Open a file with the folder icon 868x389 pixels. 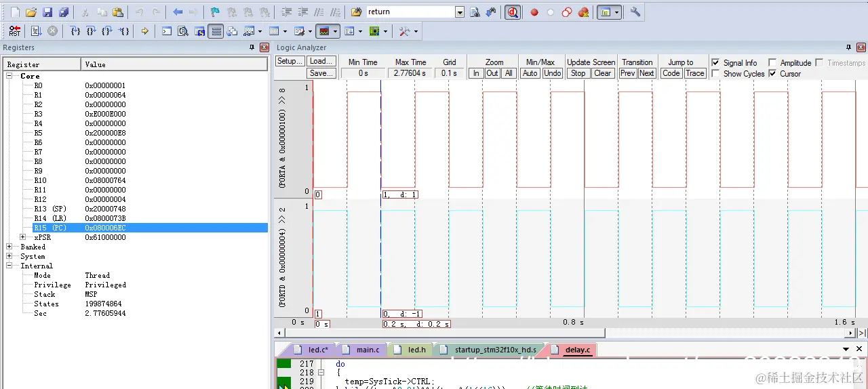(x=31, y=12)
